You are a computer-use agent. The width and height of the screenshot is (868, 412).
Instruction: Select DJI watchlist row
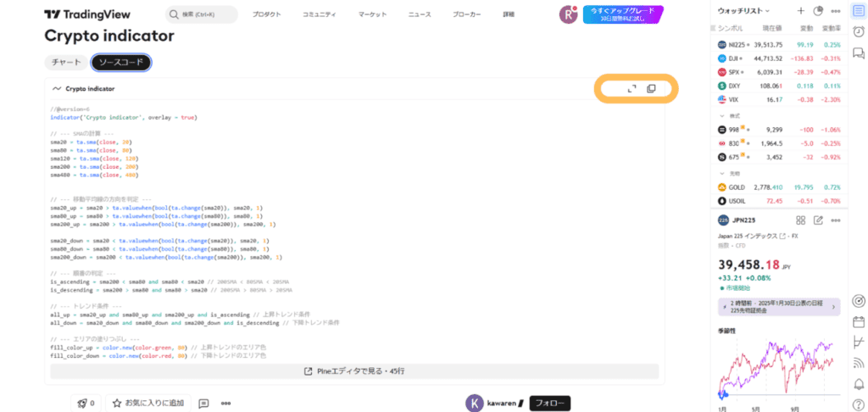click(778, 58)
